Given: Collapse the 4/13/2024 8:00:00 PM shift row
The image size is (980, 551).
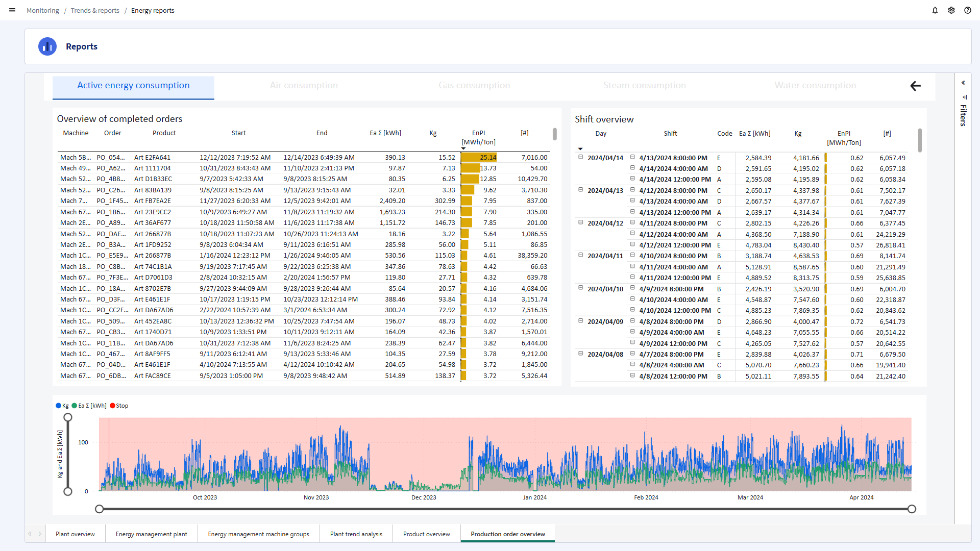Looking at the screenshot, I should (632, 157).
